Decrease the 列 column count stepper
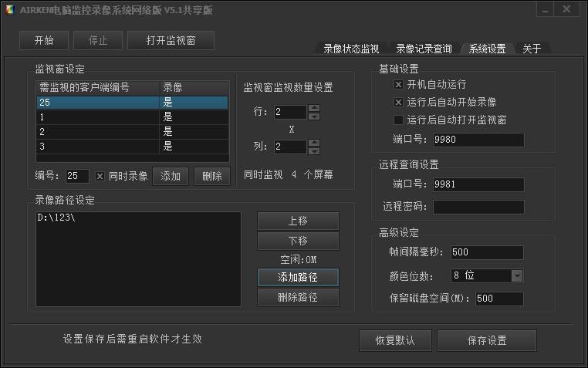Image resolution: width=588 pixels, height=368 pixels. pos(314,151)
